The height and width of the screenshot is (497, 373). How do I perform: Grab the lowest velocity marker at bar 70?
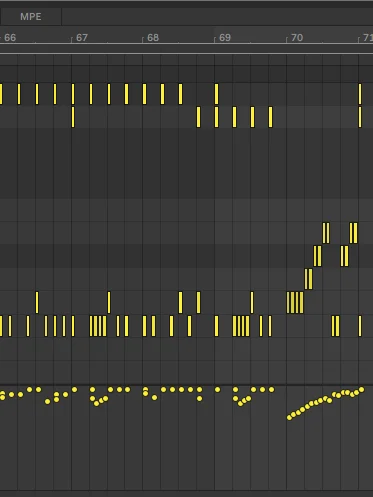(x=289, y=417)
